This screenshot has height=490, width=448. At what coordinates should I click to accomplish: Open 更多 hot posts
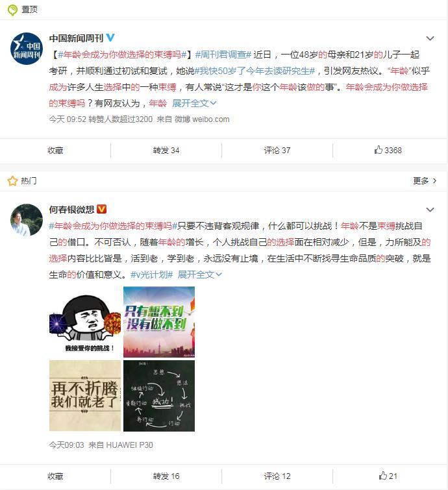(x=425, y=180)
